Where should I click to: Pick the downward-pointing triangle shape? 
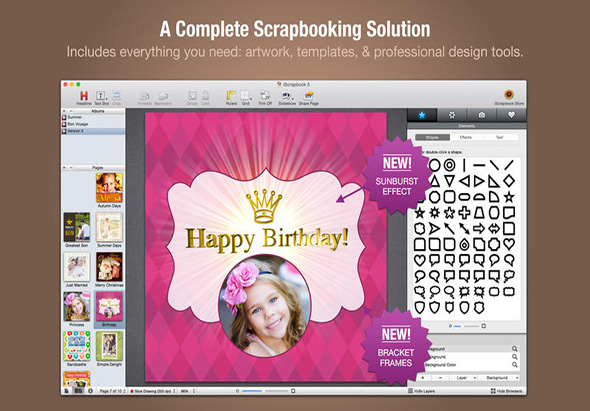449,181
